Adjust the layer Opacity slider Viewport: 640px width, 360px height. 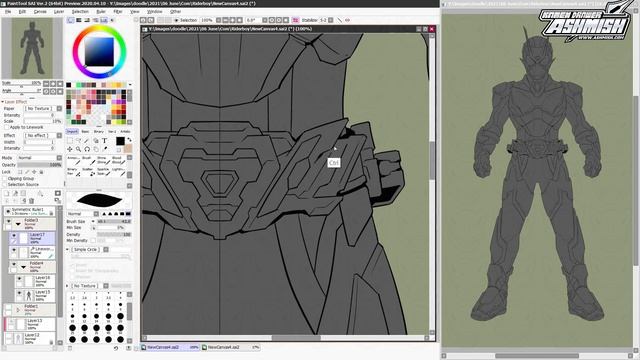point(40,165)
